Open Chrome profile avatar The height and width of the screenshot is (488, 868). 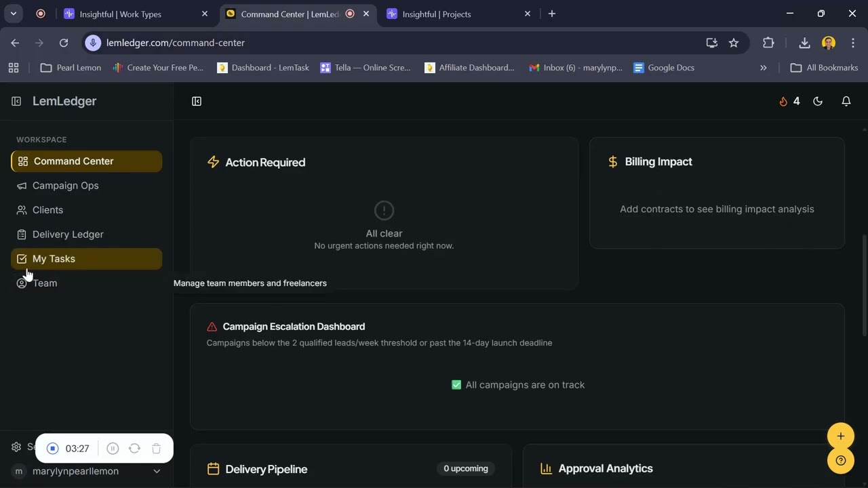829,43
